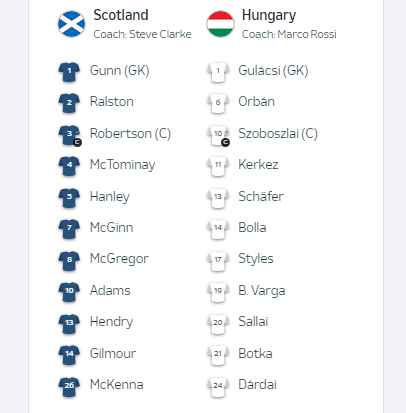
Task: Select Schäfer in Hungary lineup
Action: tap(261, 196)
